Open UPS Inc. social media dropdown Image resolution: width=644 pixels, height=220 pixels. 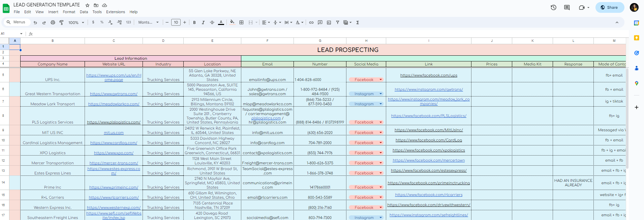(x=381, y=80)
